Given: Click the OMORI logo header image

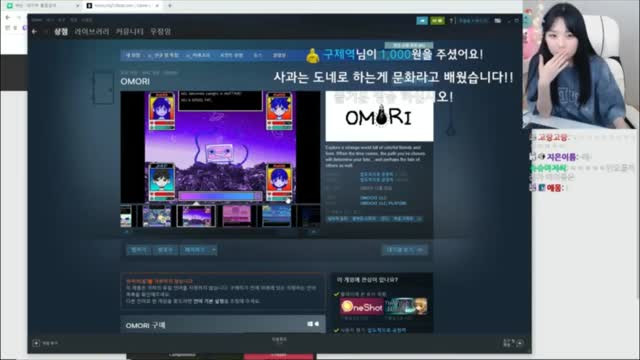Looking at the screenshot, I should [x=379, y=116].
